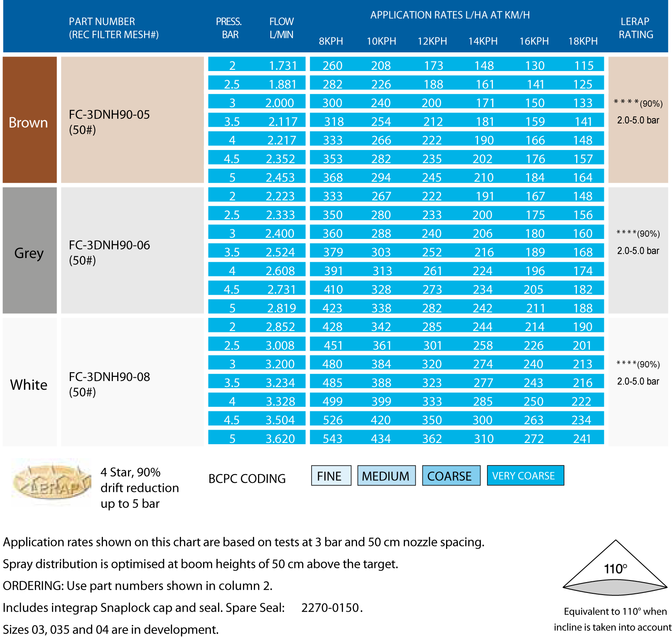Select part number FC-3DNH90-05
The width and height of the screenshot is (672, 637).
coord(109,115)
